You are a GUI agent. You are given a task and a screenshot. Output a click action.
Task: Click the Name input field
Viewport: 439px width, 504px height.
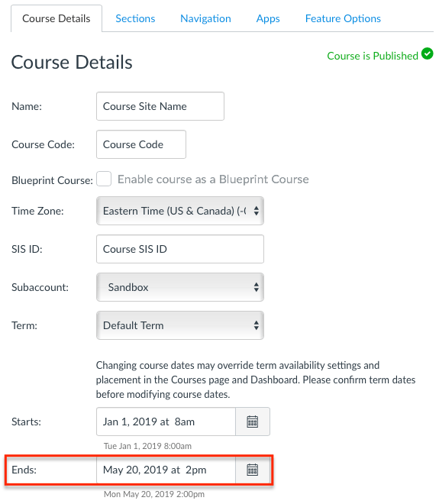pyautogui.click(x=160, y=106)
